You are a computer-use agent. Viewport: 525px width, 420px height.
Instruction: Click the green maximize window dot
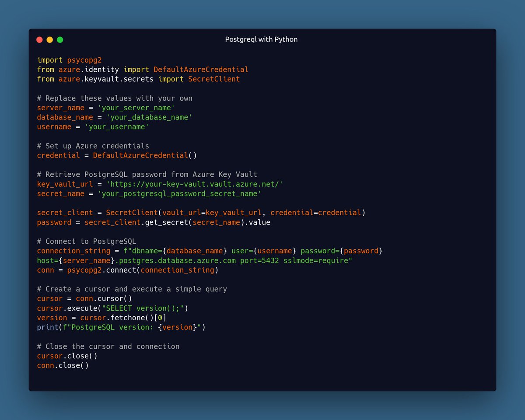(x=60, y=40)
